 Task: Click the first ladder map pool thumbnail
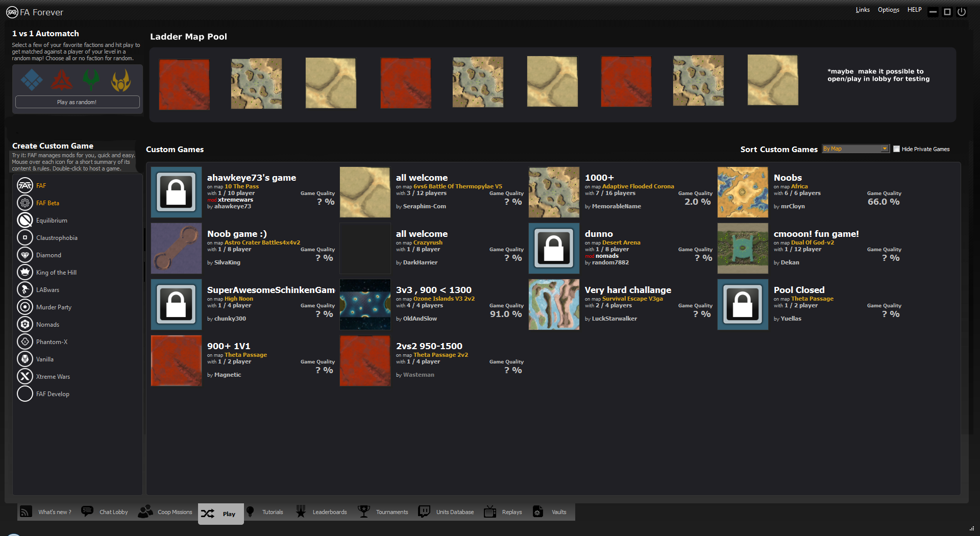click(x=184, y=84)
